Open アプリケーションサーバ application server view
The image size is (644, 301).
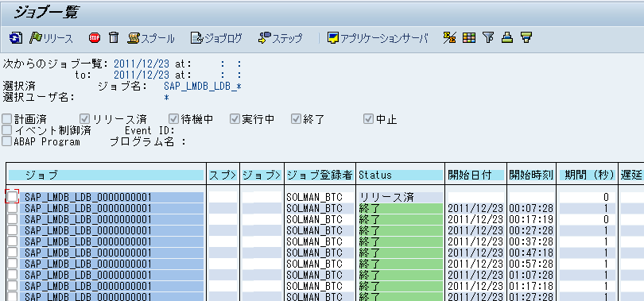pos(378,38)
